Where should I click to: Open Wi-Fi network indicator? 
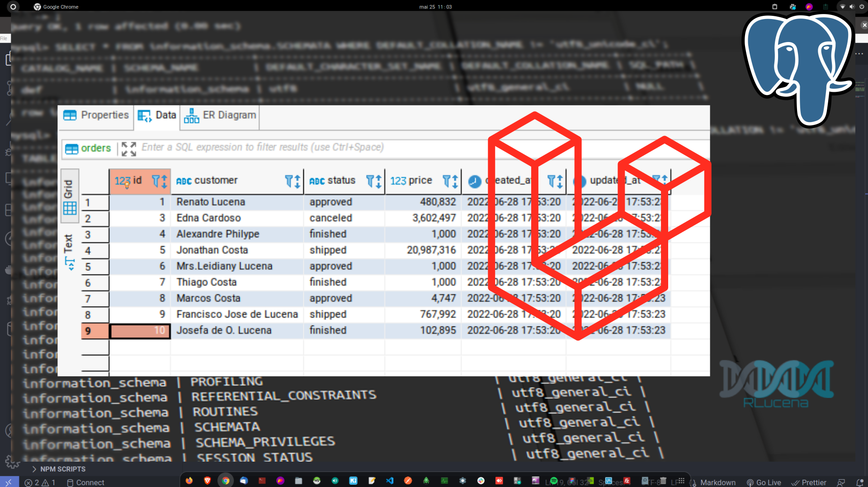842,6
